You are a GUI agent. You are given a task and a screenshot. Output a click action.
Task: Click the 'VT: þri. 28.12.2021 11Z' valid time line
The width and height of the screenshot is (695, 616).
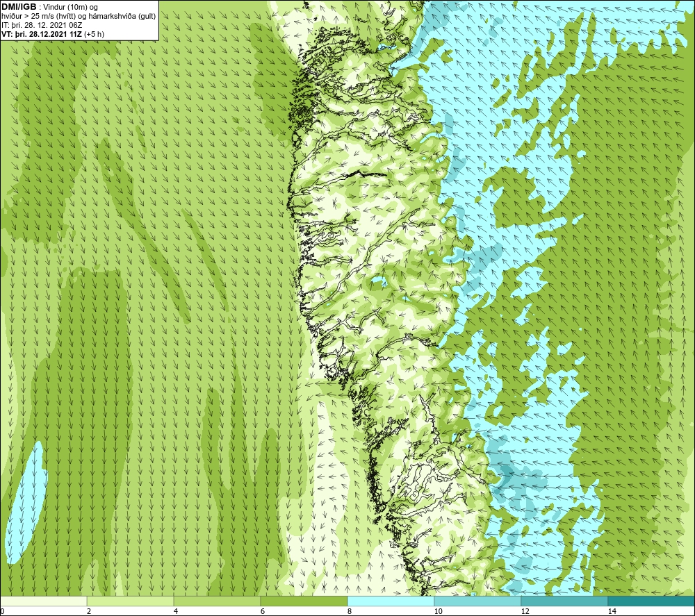pos(41,34)
